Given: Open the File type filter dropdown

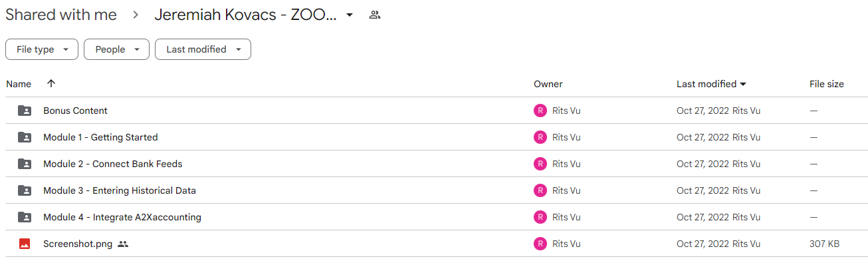Looking at the screenshot, I should [x=42, y=49].
